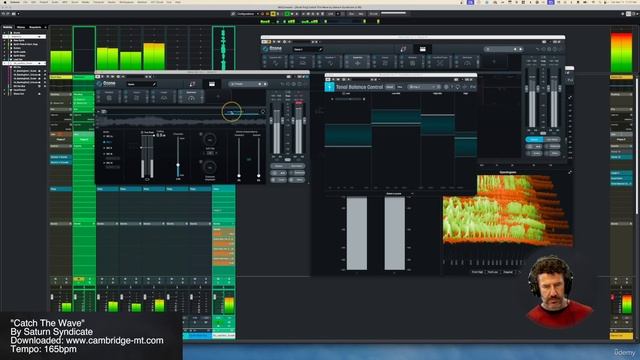Click the Tonal Balance Control blue logo icon
Viewport: 640px width, 360px height.
tap(329, 87)
